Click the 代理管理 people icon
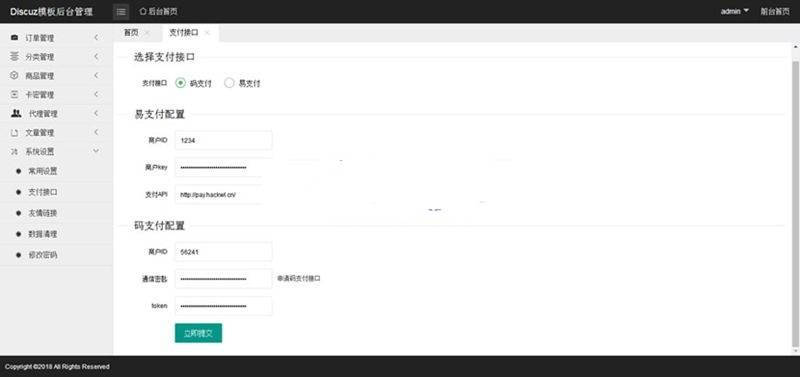The width and height of the screenshot is (800, 377). point(16,113)
